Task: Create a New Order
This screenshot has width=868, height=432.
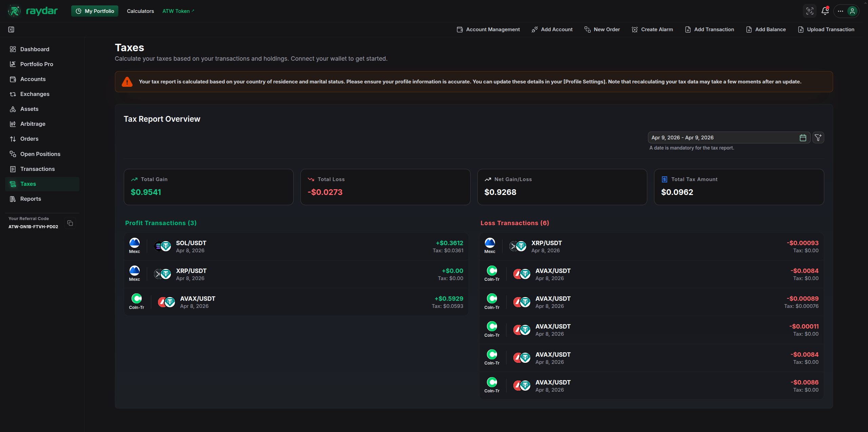Action: tap(602, 30)
